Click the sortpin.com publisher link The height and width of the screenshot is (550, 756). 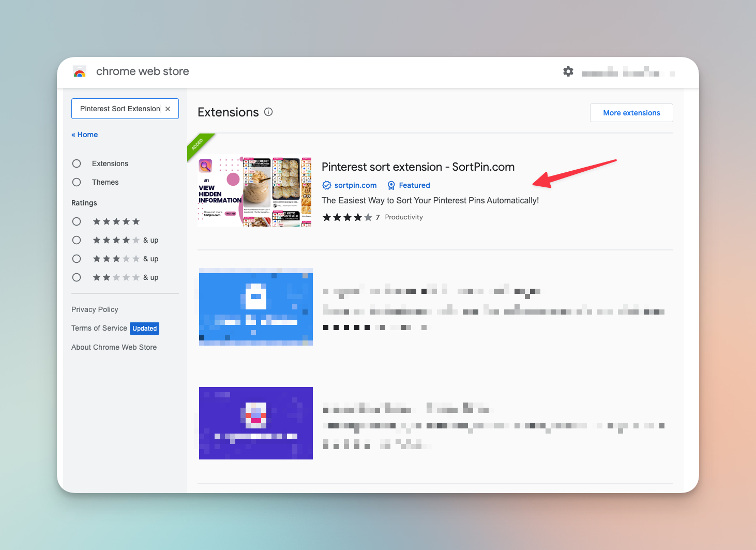(x=356, y=185)
